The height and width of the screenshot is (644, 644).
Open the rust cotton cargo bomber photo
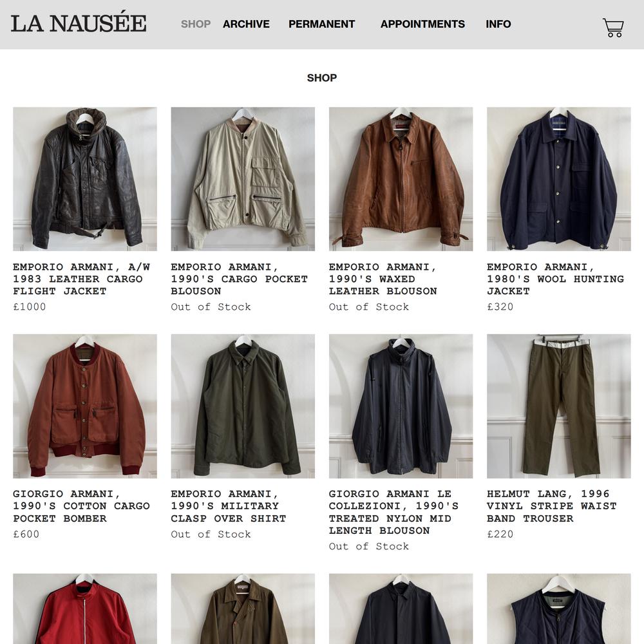85,406
